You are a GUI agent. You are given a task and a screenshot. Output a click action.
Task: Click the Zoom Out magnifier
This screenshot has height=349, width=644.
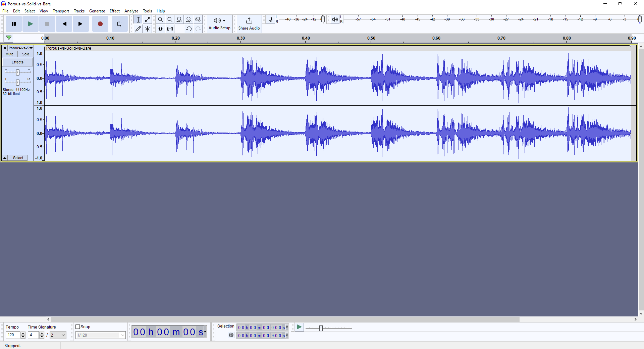click(170, 19)
